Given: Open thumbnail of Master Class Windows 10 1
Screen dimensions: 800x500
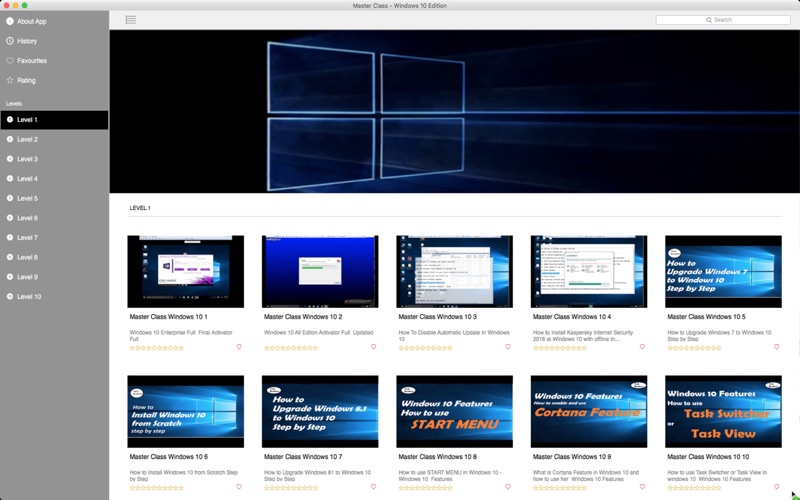Looking at the screenshot, I should click(x=186, y=271).
